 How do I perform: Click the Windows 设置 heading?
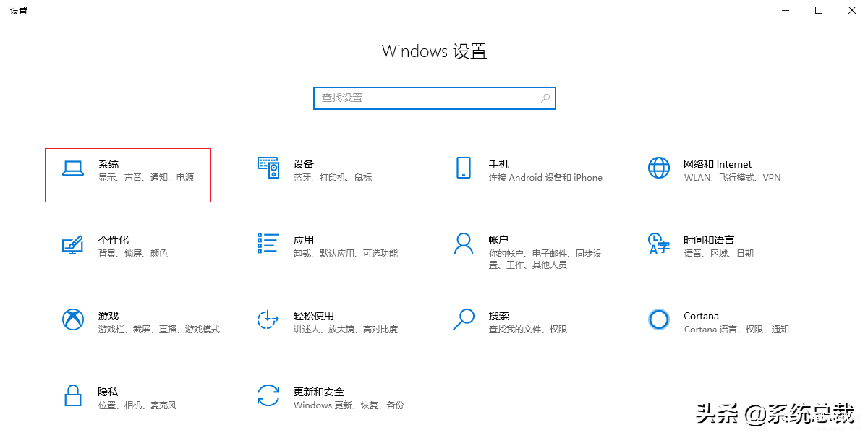coord(435,51)
